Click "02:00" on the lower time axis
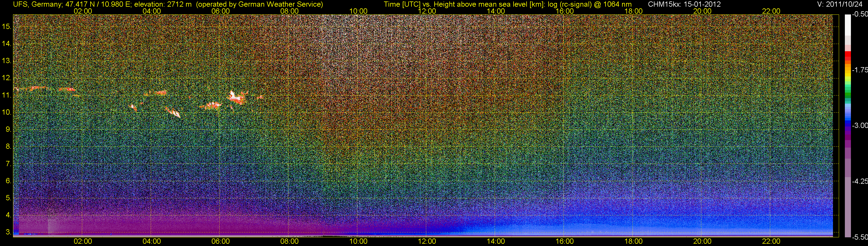The height and width of the screenshot is (246, 868). pos(83,241)
